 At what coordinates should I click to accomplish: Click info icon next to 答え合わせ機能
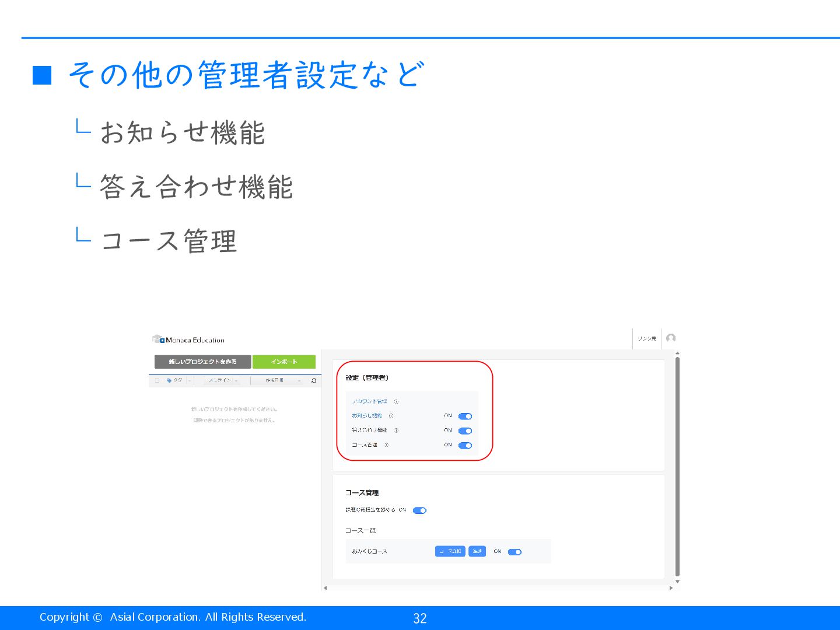[396, 430]
